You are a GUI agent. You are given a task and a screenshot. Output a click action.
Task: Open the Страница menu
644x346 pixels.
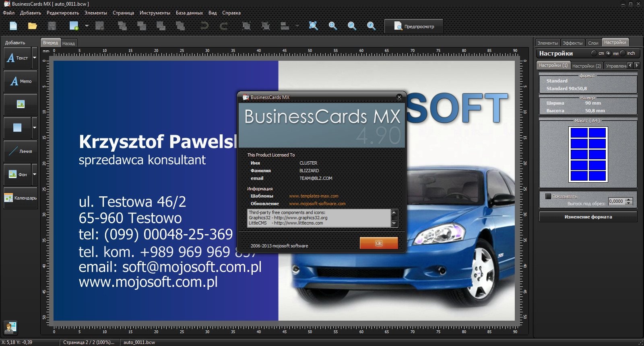[x=123, y=13]
